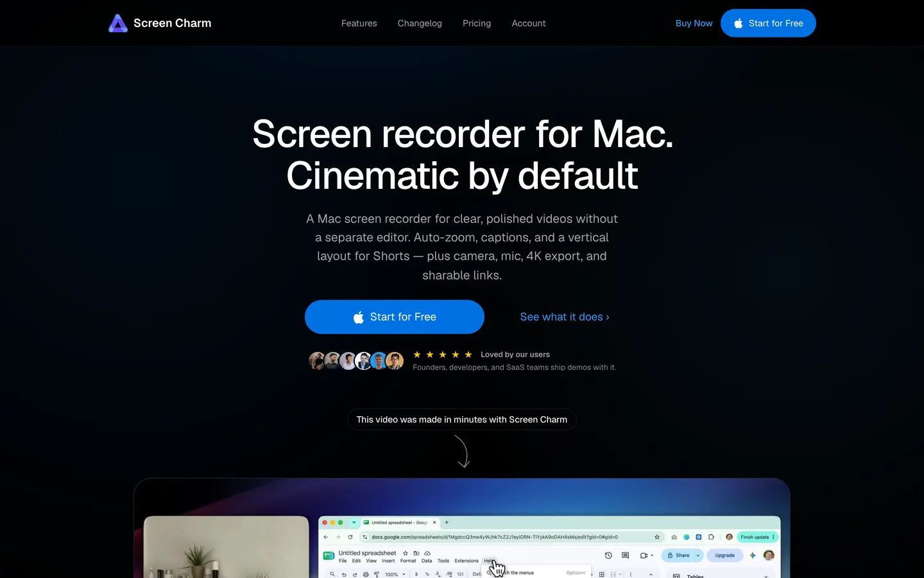Open the Extensions menu in the demo spreadsheet
924x578 pixels.
pos(466,561)
